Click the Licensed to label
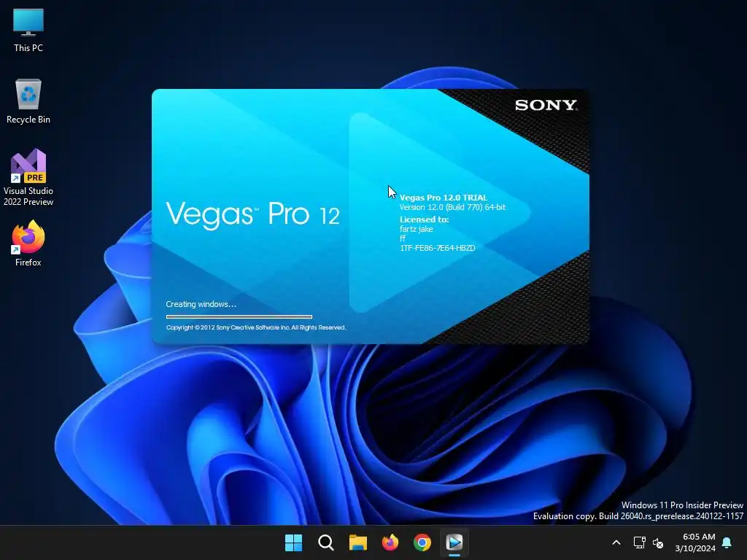 click(424, 219)
